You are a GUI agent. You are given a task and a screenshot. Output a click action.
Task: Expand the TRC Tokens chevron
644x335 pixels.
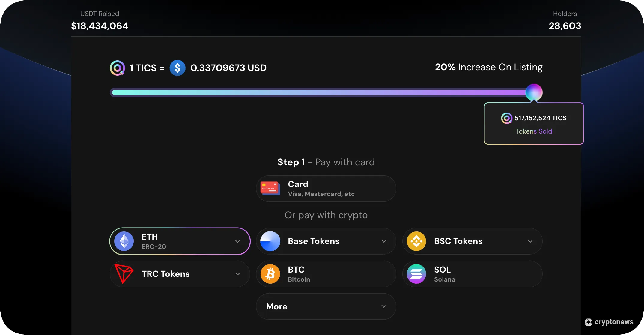(237, 274)
